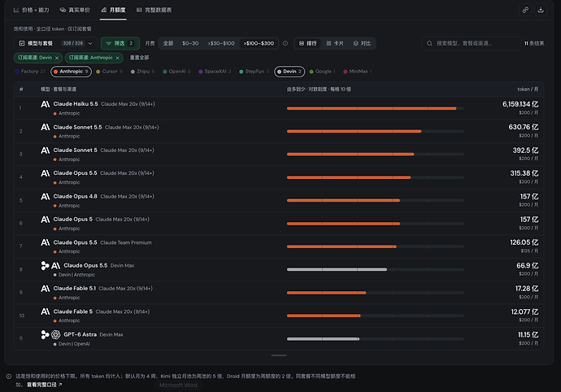This screenshot has height=392, width=561.
Task: Click the 12.077 亿 value
Action: click(x=524, y=311)
